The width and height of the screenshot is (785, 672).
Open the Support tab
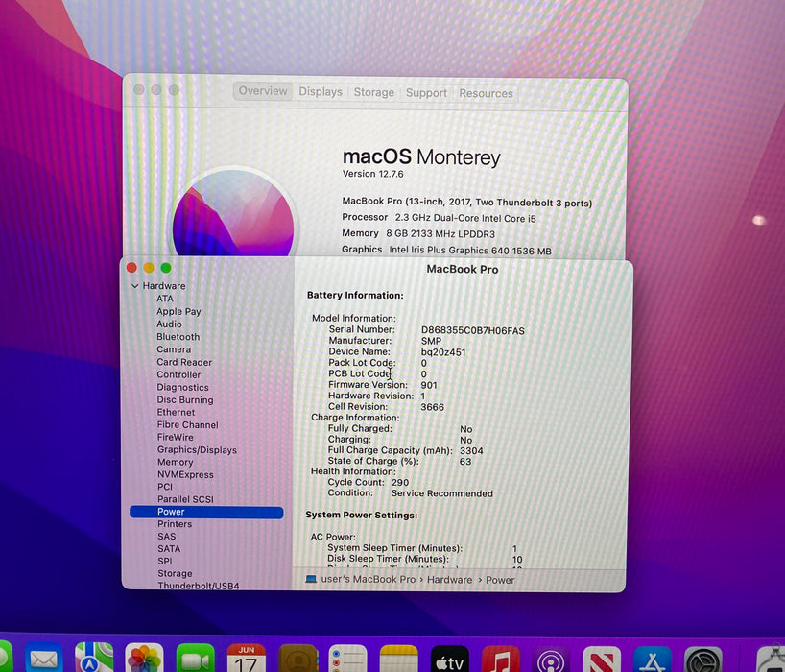[x=426, y=92]
